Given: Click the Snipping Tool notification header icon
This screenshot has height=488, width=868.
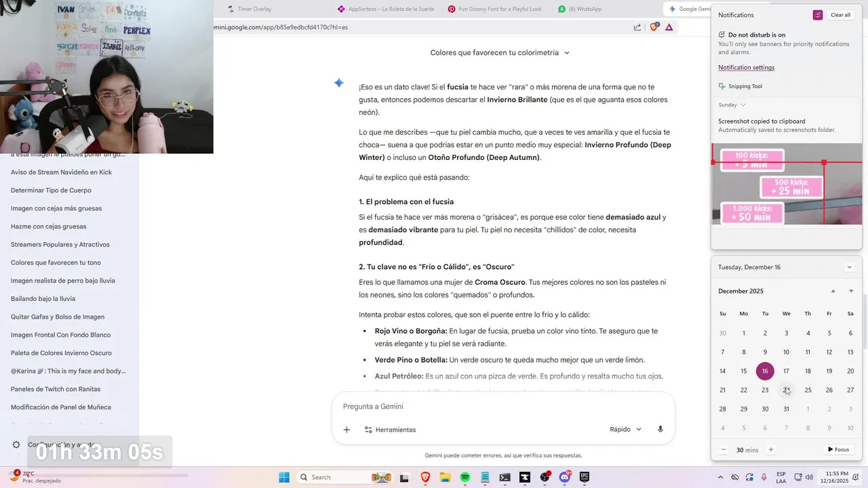Looking at the screenshot, I should point(722,87).
